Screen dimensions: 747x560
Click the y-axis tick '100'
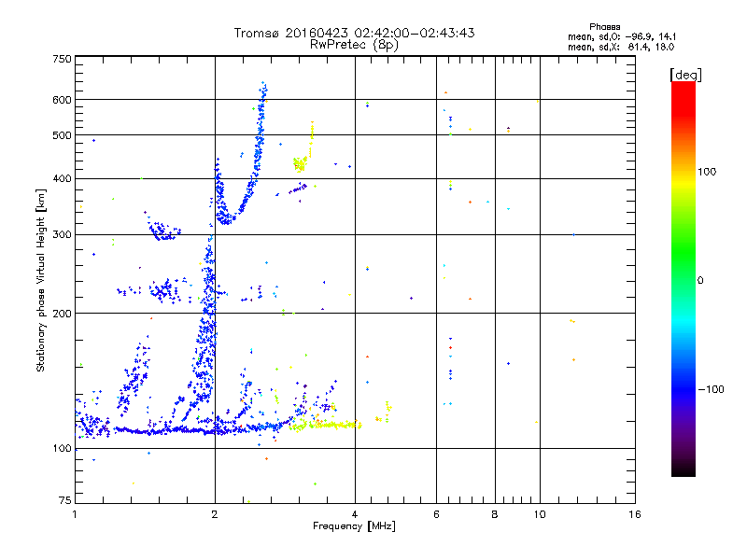point(62,448)
